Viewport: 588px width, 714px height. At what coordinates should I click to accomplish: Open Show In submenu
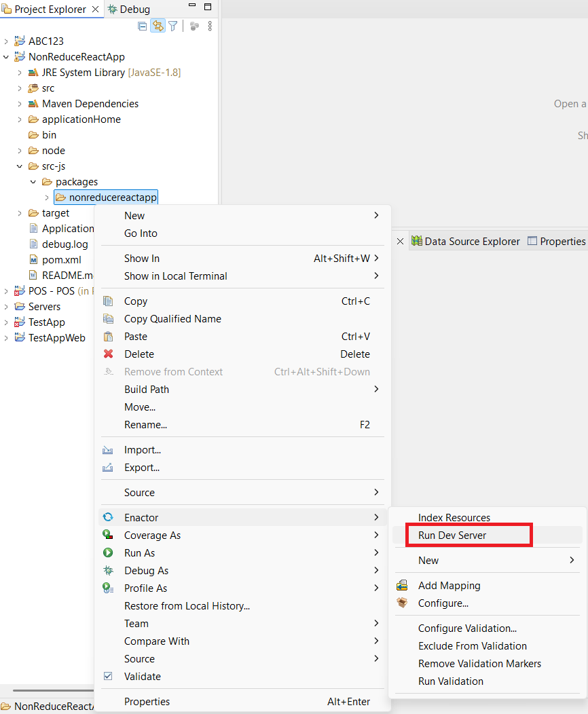pyautogui.click(x=243, y=258)
